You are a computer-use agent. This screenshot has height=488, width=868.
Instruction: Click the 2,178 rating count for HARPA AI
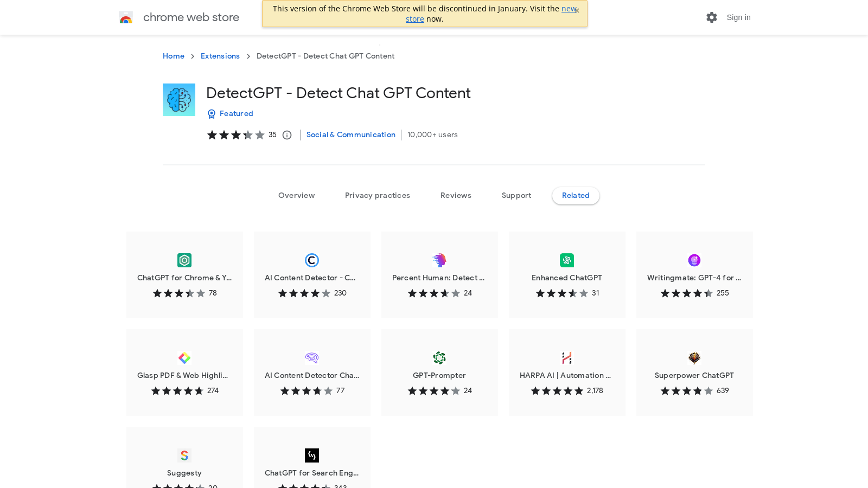point(595,391)
